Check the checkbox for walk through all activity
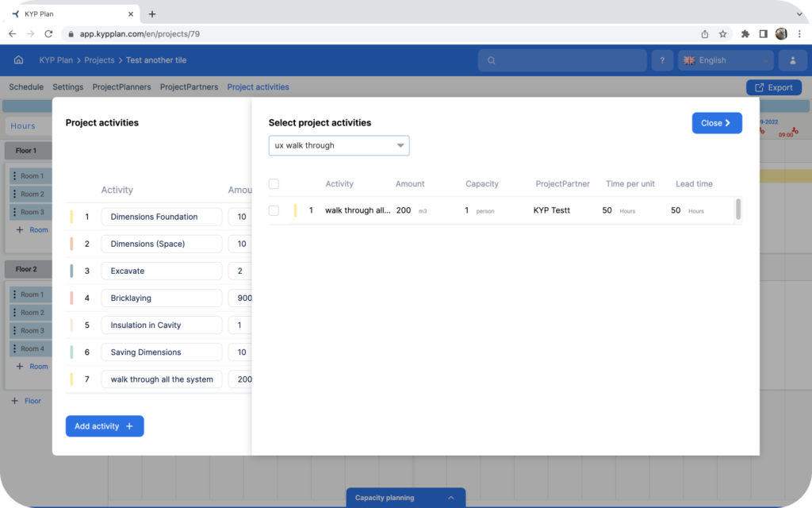This screenshot has width=812, height=508. [x=274, y=210]
